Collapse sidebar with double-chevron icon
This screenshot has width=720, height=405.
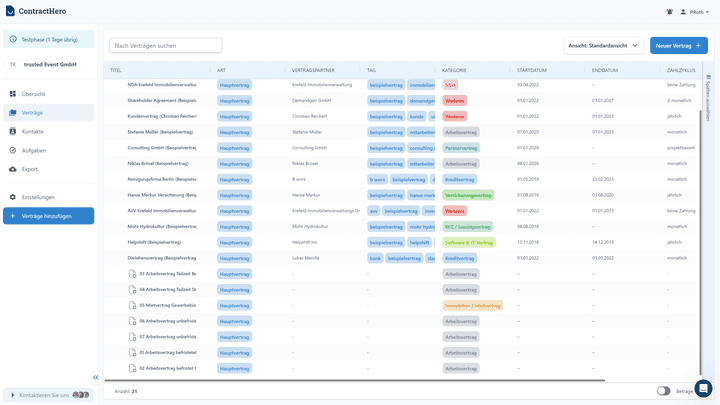[x=96, y=377]
